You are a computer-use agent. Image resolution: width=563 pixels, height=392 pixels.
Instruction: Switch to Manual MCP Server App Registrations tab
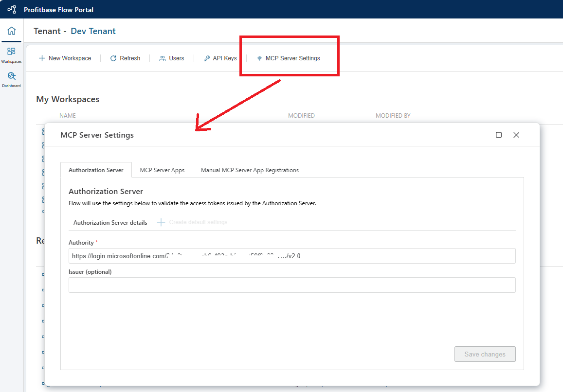coord(250,170)
